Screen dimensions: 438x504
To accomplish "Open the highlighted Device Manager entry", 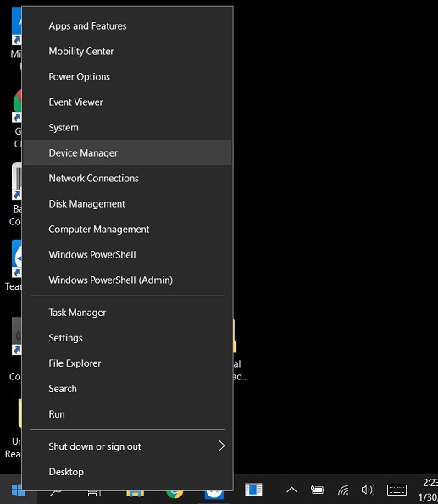I will [x=127, y=152].
